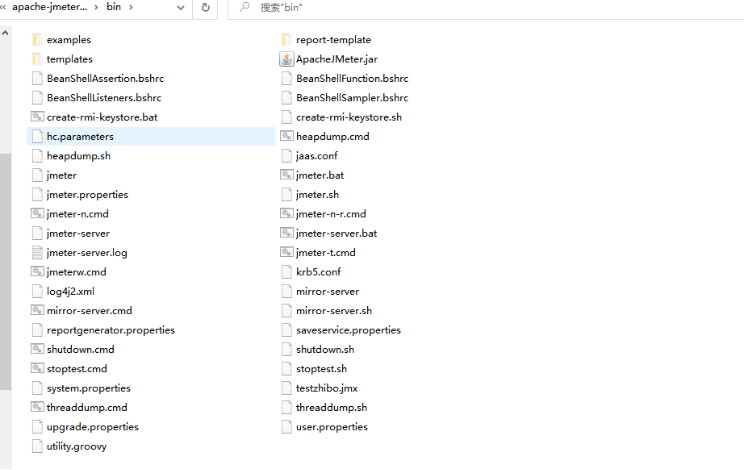This screenshot has width=747, height=470.
Task: Click the report-template folder icon
Action: coord(286,40)
